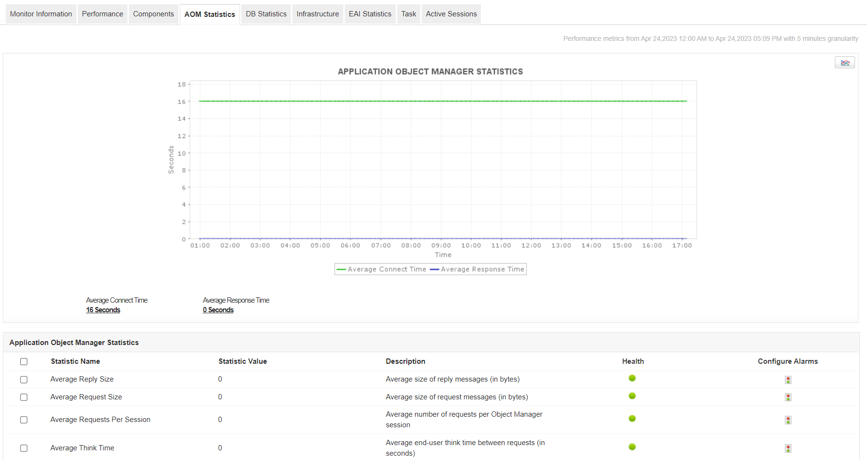The height and width of the screenshot is (460, 868).
Task: Click the 0 Seconds response time link
Action: (218, 310)
